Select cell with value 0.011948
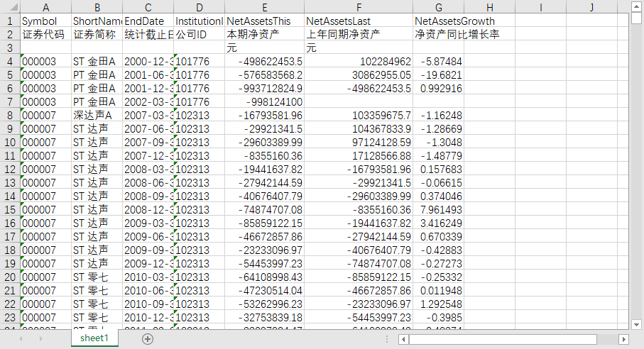The image size is (644, 349). (x=439, y=290)
